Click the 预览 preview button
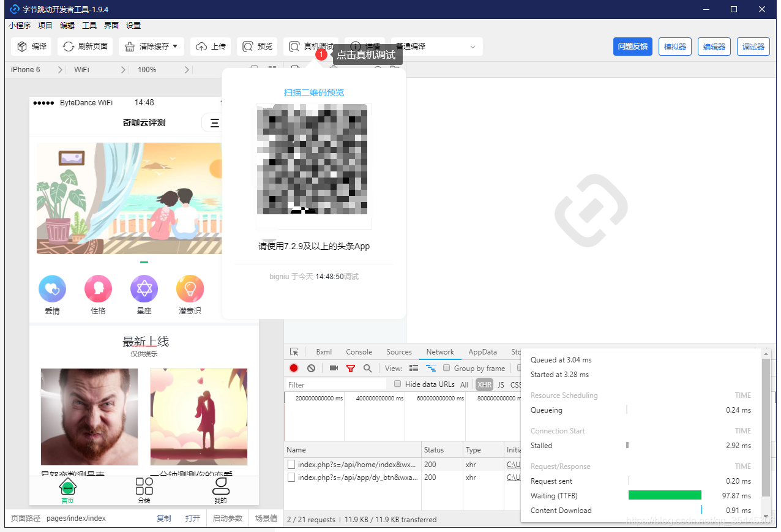Image resolution: width=781 pixels, height=532 pixels. click(257, 47)
